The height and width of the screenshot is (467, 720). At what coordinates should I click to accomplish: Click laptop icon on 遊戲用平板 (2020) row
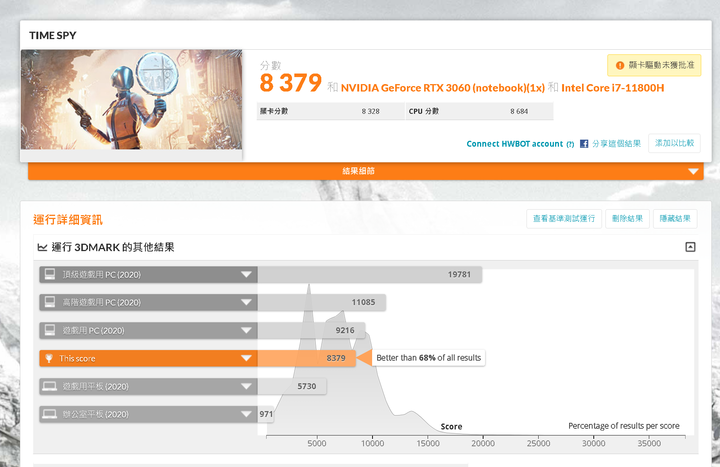50,386
